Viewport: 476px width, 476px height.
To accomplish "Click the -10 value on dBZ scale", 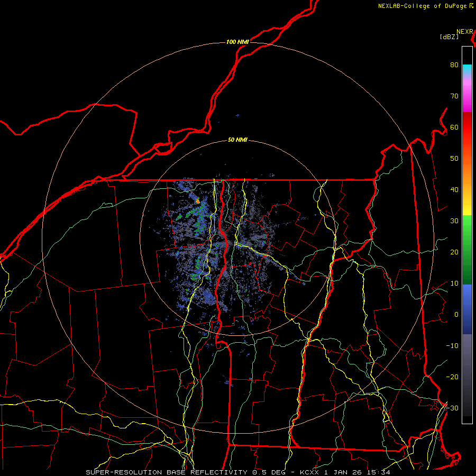I will tap(452, 346).
